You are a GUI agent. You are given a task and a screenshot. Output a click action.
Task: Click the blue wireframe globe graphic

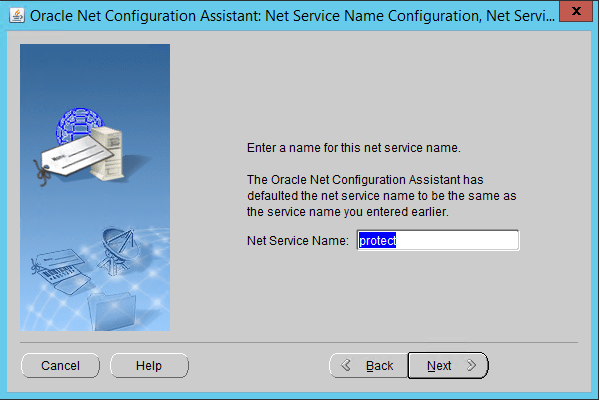(x=78, y=124)
